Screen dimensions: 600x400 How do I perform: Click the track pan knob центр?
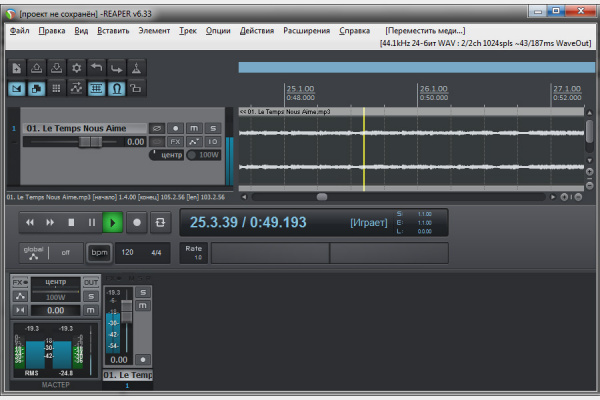coord(166,155)
